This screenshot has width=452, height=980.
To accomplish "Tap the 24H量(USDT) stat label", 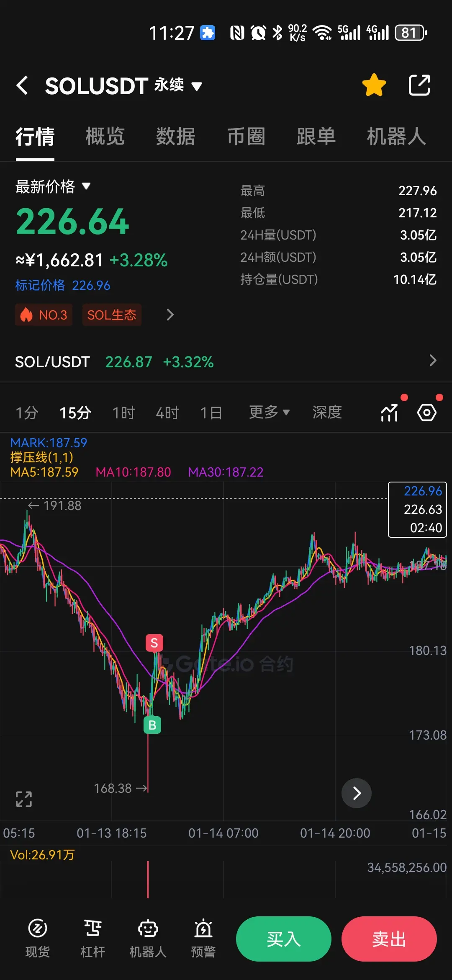I will [278, 235].
